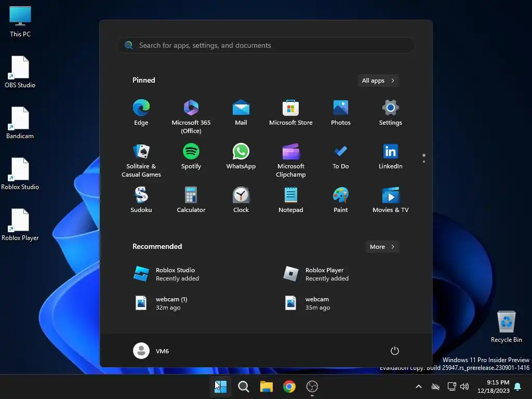Screen dimensions: 532x399
Task: Open Paint from the pinned apps
Action: [x=341, y=200]
